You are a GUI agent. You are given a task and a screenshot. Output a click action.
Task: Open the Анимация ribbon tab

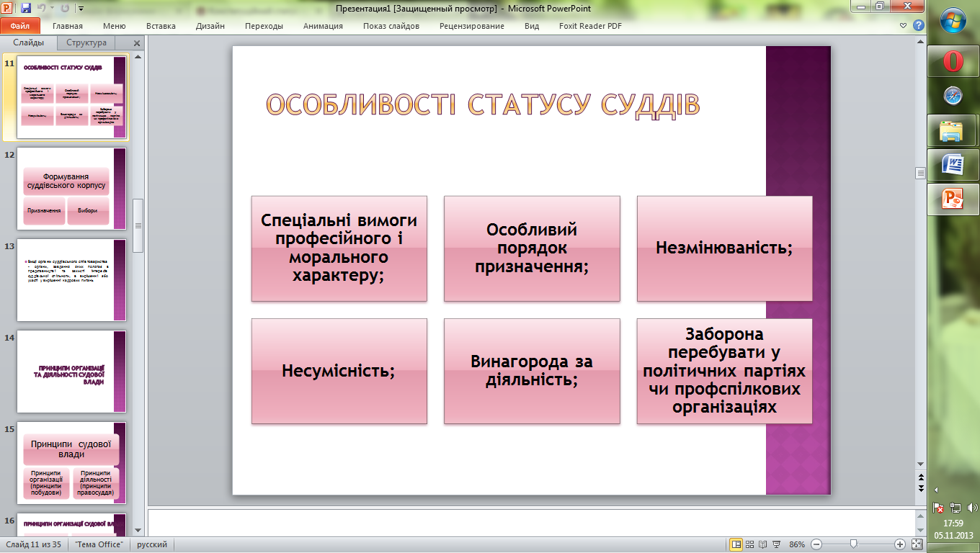pos(323,26)
